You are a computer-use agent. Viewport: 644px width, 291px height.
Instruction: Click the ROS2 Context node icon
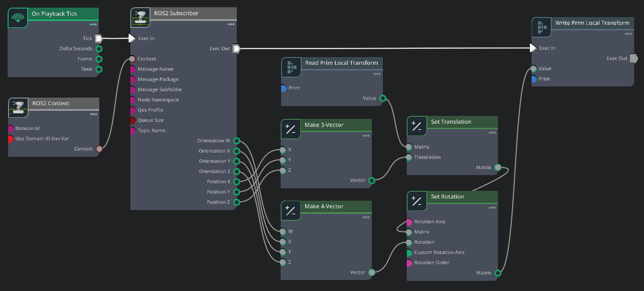coord(18,107)
